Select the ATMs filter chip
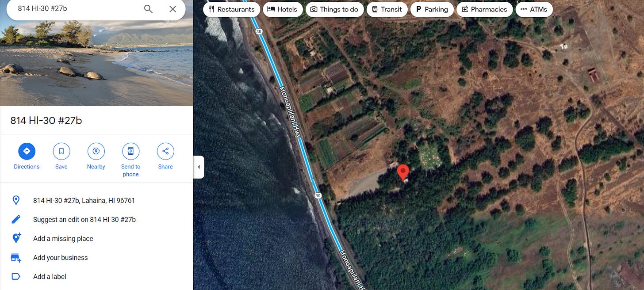Image resolution: width=644 pixels, height=290 pixels. click(534, 9)
